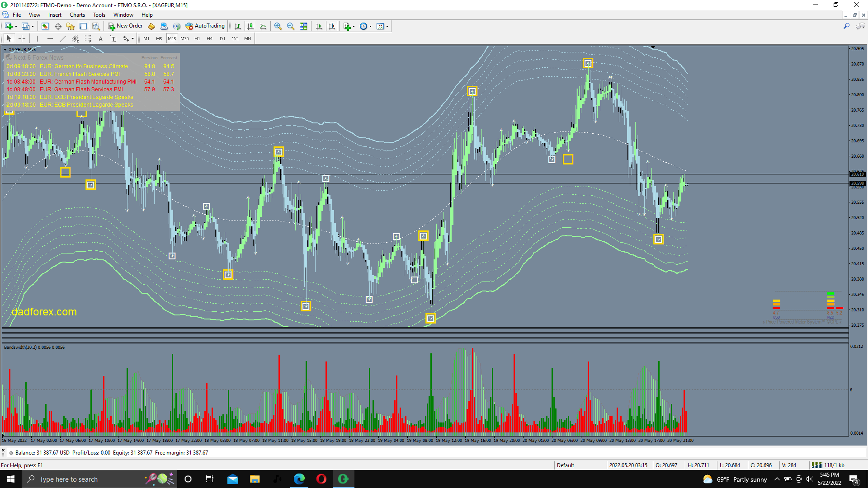Switch chart to H4 timeframe
Screen dimensions: 868x488
click(x=210, y=38)
